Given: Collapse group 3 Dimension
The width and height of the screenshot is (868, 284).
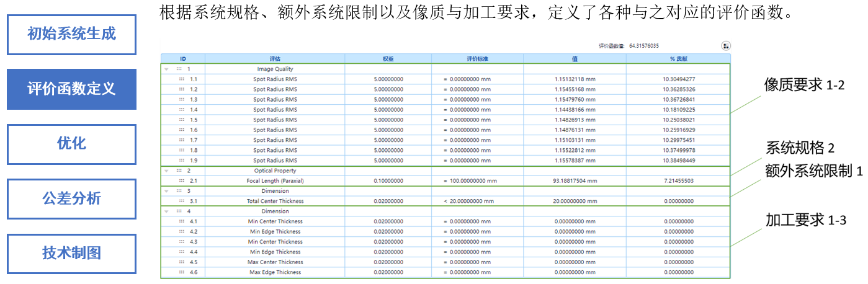Looking at the screenshot, I should click(x=166, y=191).
